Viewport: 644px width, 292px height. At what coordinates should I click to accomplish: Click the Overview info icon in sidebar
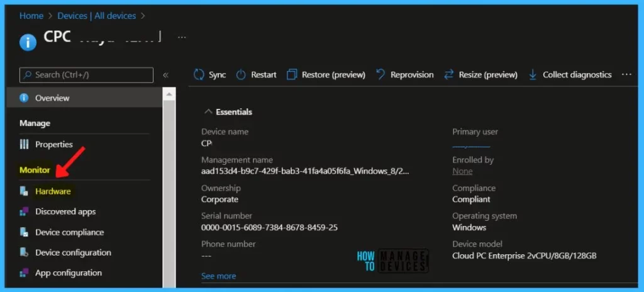[25, 98]
